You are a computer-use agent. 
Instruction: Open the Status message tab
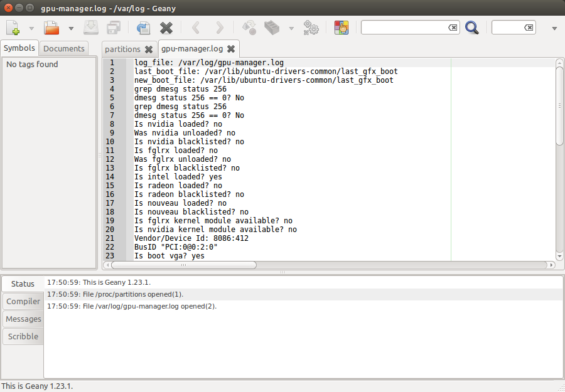coord(23,283)
